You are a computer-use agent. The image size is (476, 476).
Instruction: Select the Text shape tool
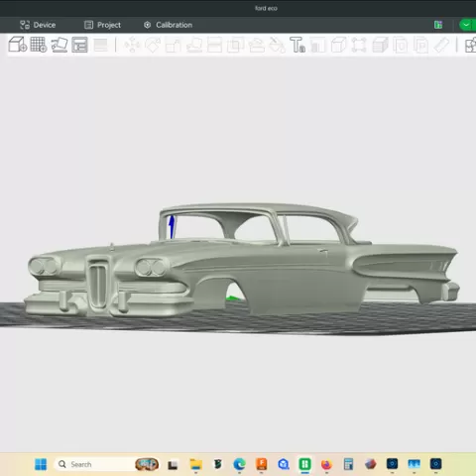(297, 45)
